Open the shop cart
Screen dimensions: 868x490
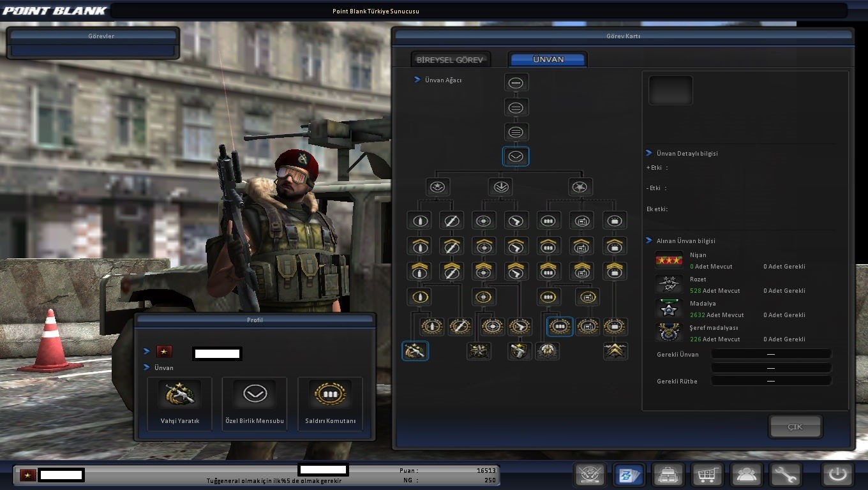click(707, 475)
